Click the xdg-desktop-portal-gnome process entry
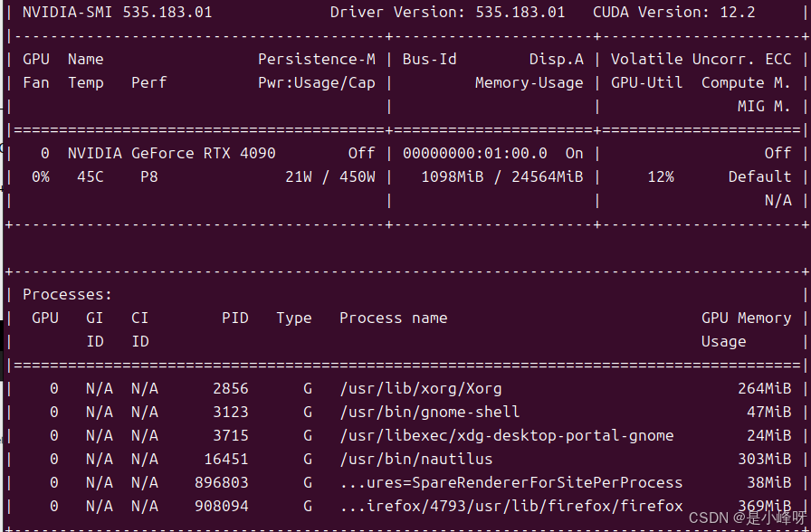 [506, 435]
